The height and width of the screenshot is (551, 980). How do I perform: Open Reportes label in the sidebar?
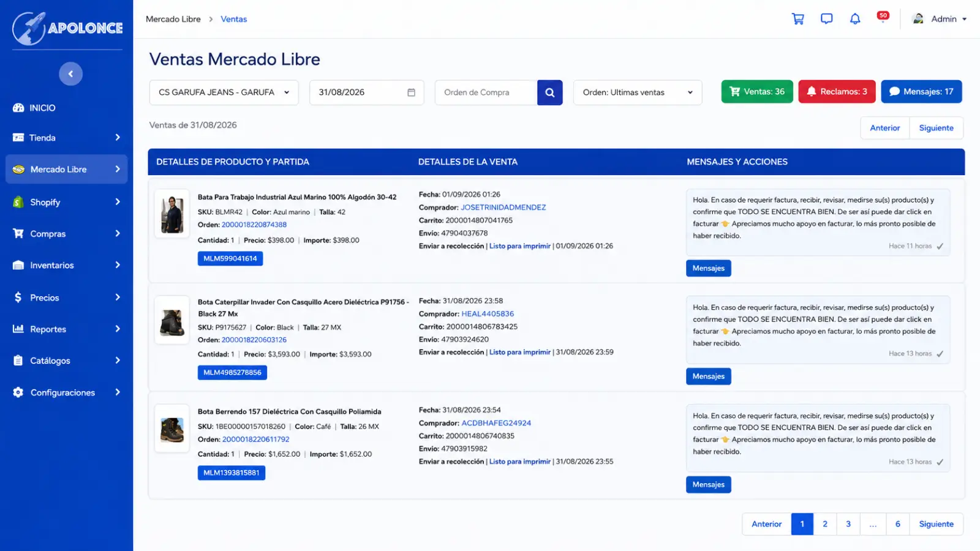click(48, 329)
